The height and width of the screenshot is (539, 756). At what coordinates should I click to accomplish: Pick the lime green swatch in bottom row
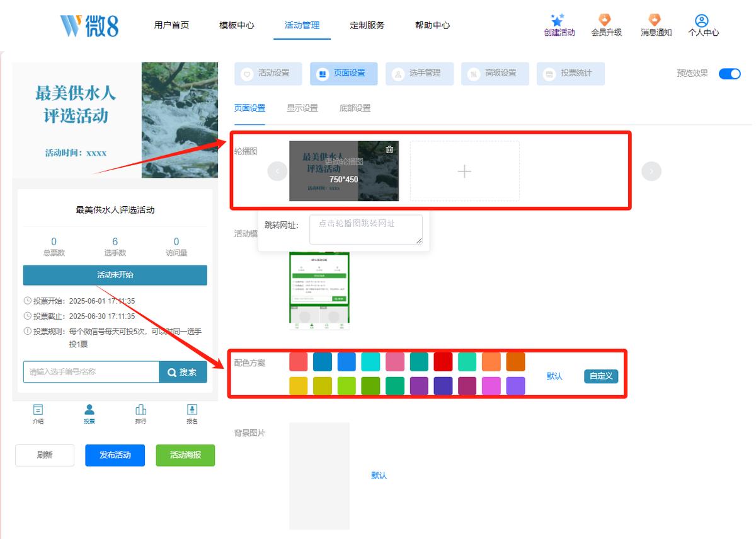coord(346,386)
